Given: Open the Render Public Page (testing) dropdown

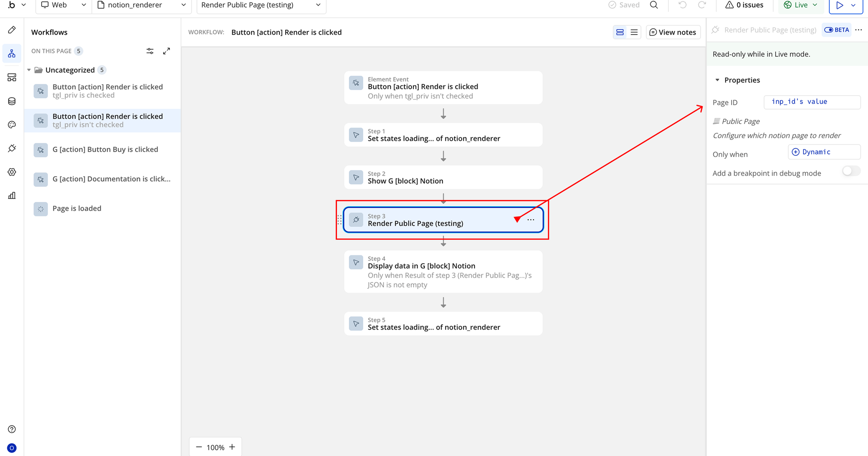Looking at the screenshot, I should [x=261, y=5].
